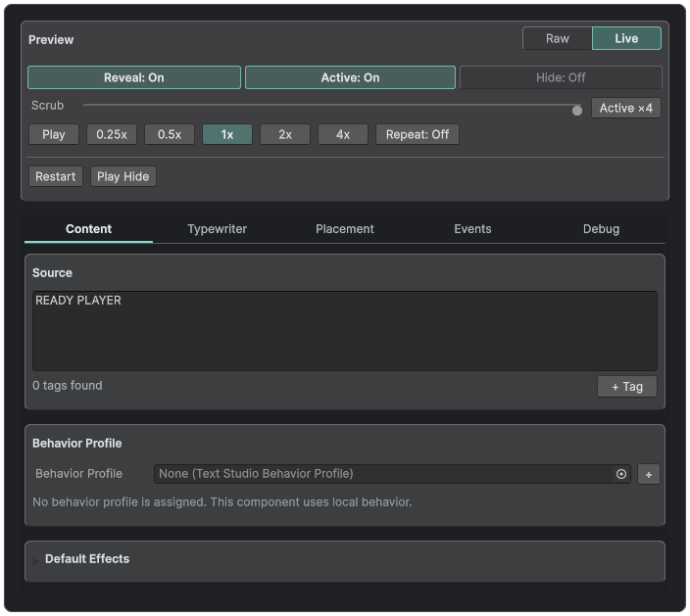Click the 'Source' section heading

(x=52, y=273)
